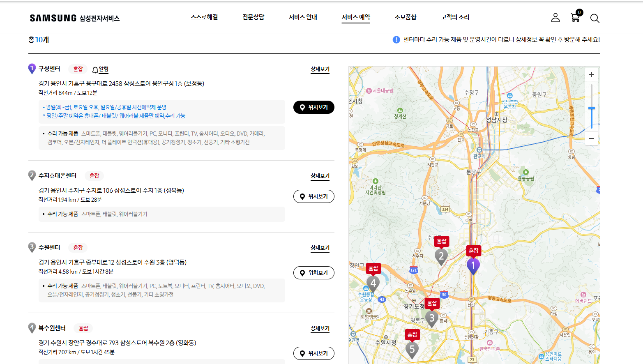Click 혼잡 label above map pin 4
This screenshot has width=643, height=364.
[x=373, y=268]
